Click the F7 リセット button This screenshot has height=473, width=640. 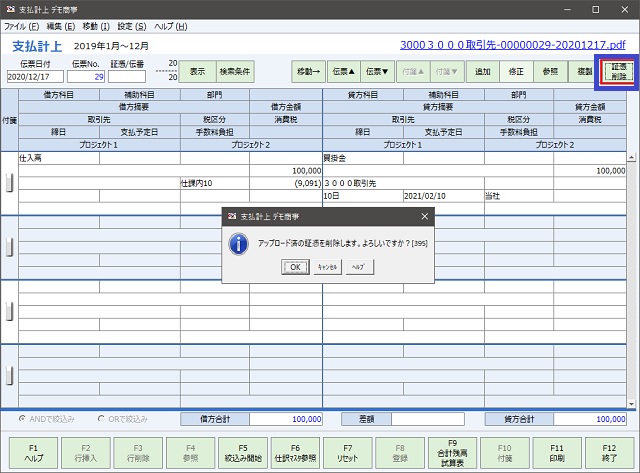coord(348,453)
